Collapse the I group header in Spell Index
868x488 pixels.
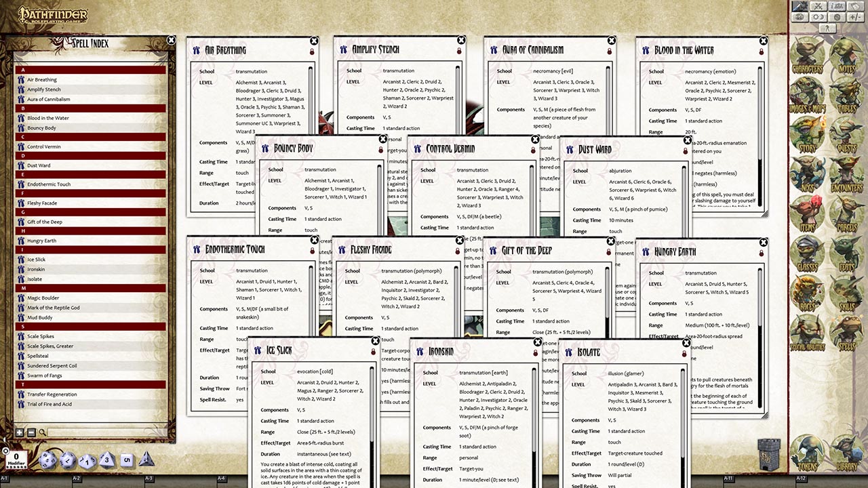pyautogui.click(x=90, y=249)
